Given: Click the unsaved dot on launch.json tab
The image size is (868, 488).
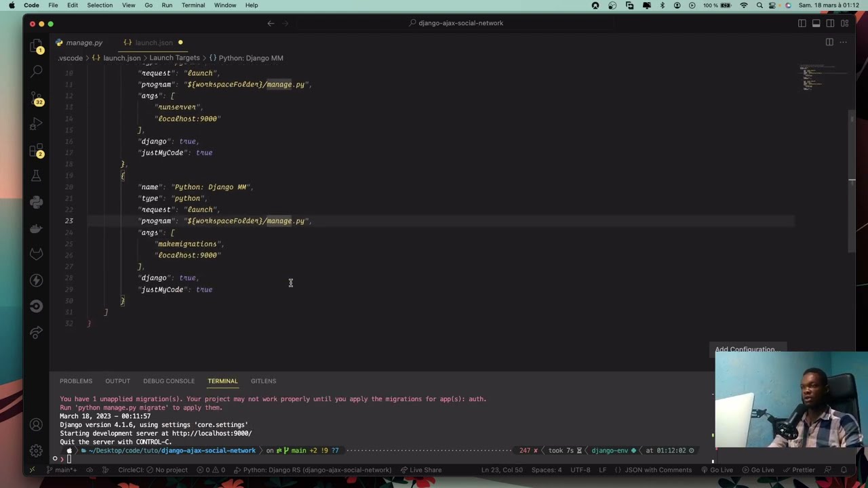Looking at the screenshot, I should 180,43.
